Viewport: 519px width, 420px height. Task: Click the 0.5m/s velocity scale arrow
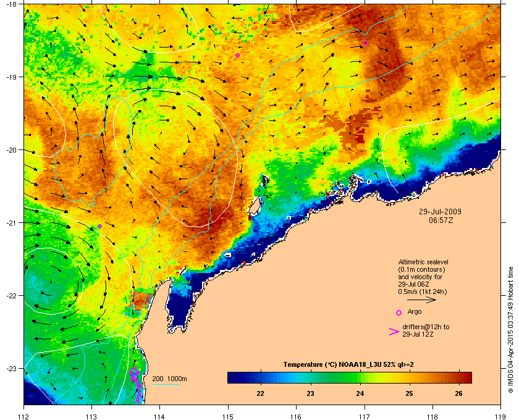point(421,300)
